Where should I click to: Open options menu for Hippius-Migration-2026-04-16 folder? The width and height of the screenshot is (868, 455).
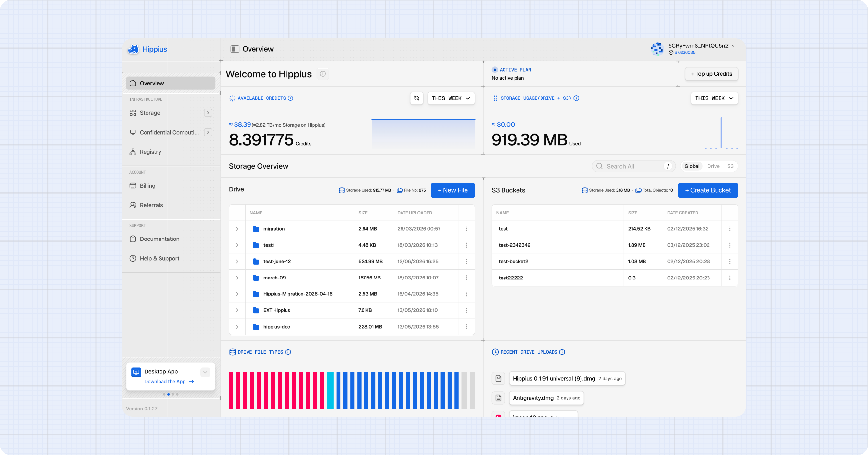(x=466, y=294)
